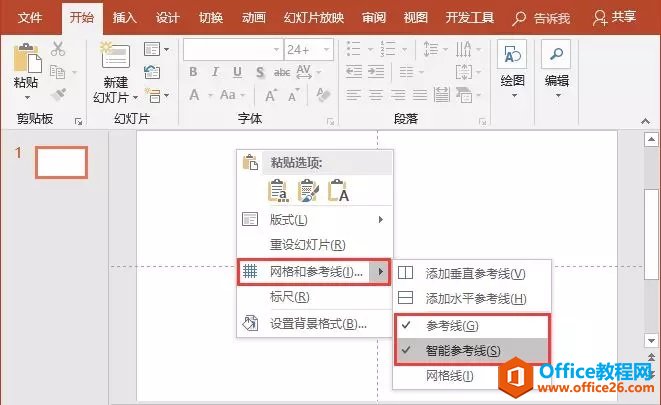661x405 pixels.
Task: Click the 绘图 drawing icon
Action: tap(512, 60)
